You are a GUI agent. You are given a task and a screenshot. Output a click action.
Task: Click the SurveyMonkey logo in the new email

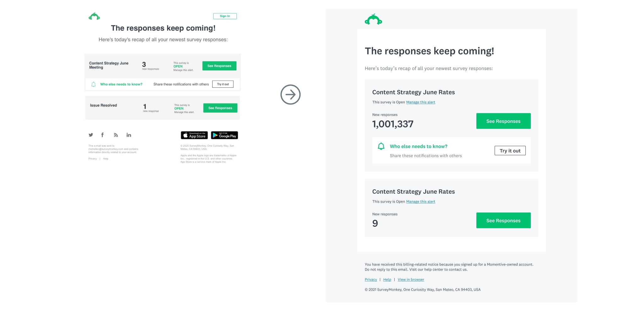coord(373,20)
